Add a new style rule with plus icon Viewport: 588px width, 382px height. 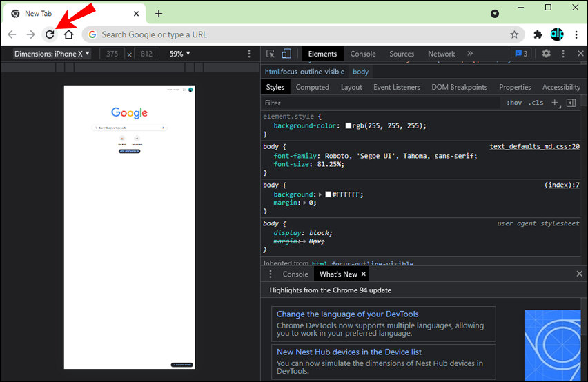(x=555, y=103)
